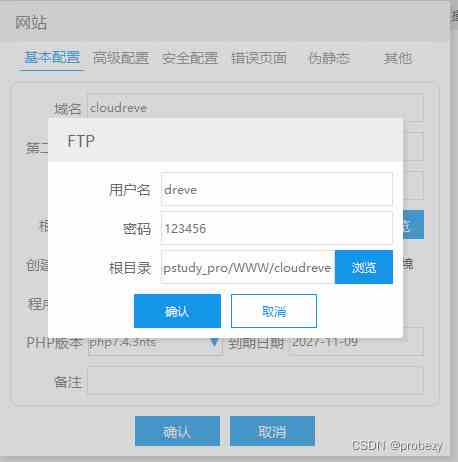Select the 密码 field containing 123456
Image resolution: width=458 pixels, height=462 pixels.
(276, 228)
